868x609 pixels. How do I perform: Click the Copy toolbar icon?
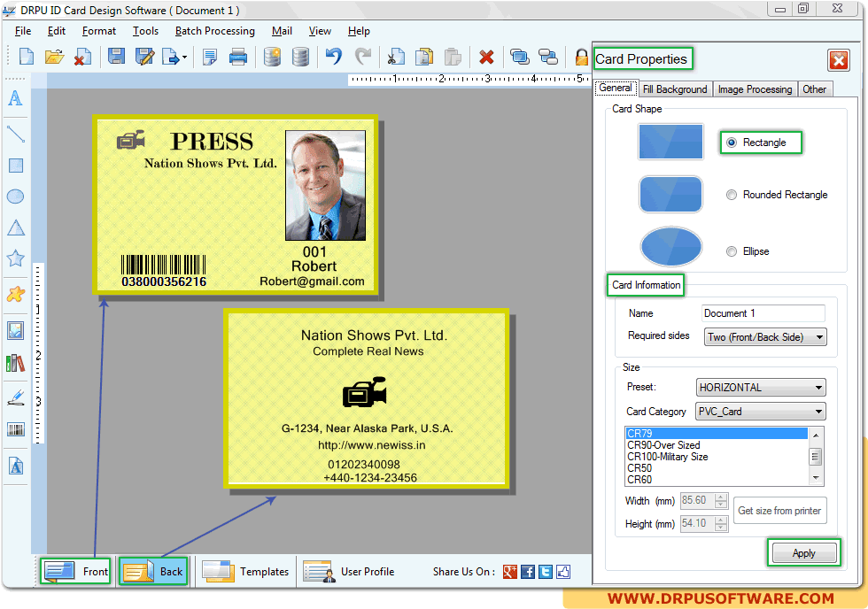tap(424, 57)
